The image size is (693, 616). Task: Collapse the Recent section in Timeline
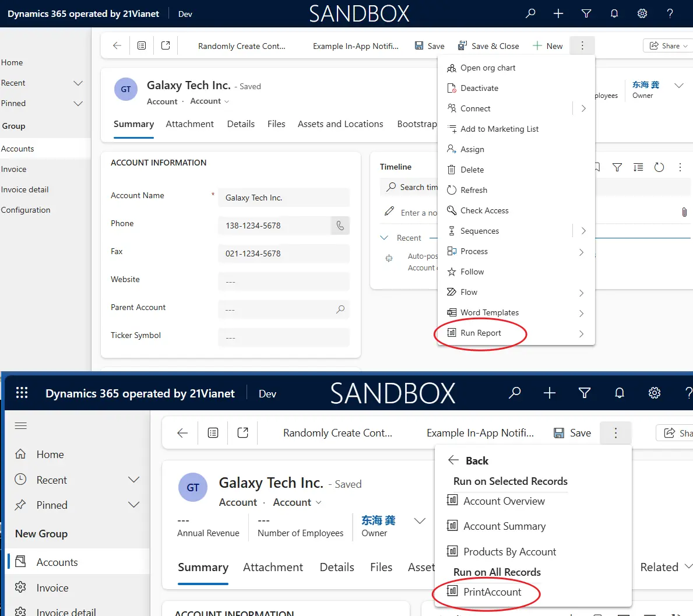pos(384,238)
